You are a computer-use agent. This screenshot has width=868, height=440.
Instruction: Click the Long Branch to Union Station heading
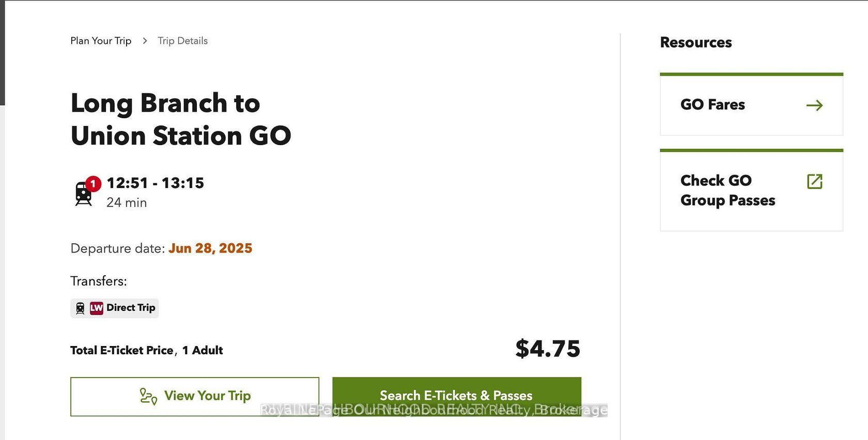coord(181,119)
